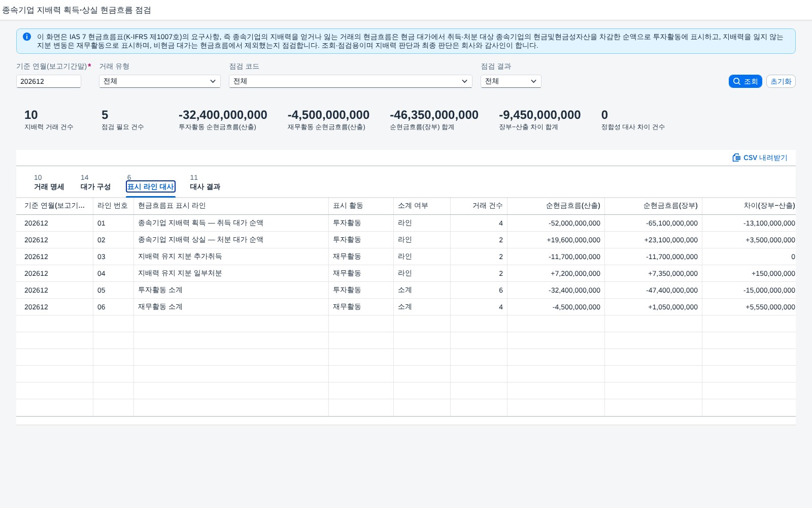Select the 종속기업 지배력 상실 — 처분 대가 순액 row

(406, 240)
